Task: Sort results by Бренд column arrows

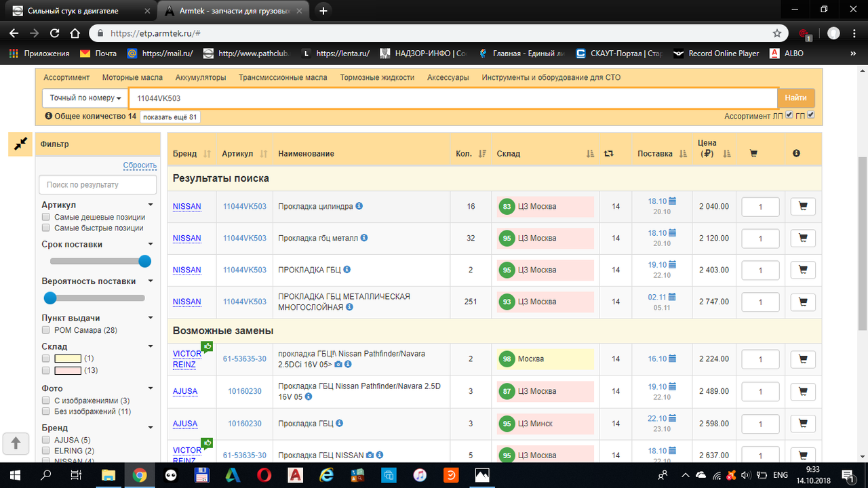Action: 208,154
